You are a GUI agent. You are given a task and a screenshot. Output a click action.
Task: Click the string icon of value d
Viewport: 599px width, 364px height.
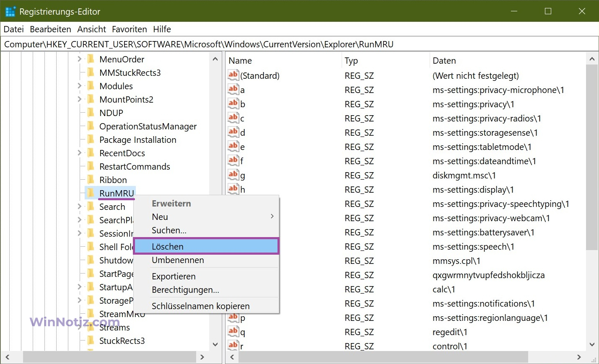(x=233, y=132)
